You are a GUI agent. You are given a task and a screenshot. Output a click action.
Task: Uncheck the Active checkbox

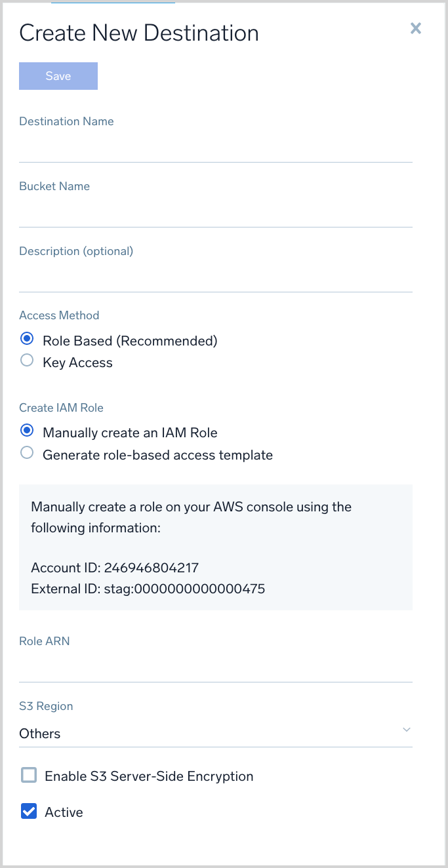29,812
